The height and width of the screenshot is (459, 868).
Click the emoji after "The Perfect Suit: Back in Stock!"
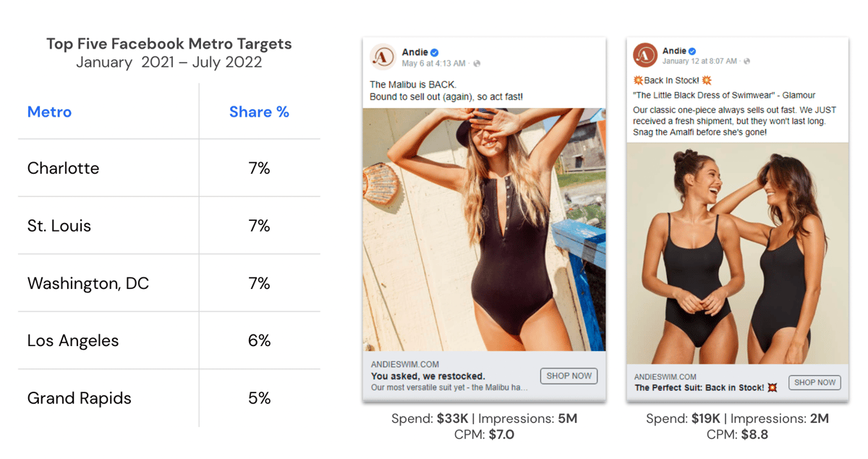(x=772, y=388)
